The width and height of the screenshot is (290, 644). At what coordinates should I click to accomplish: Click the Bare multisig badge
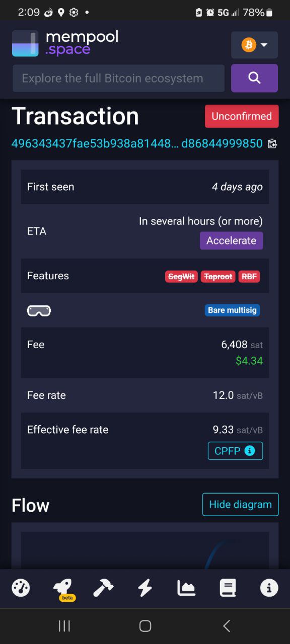click(x=232, y=310)
